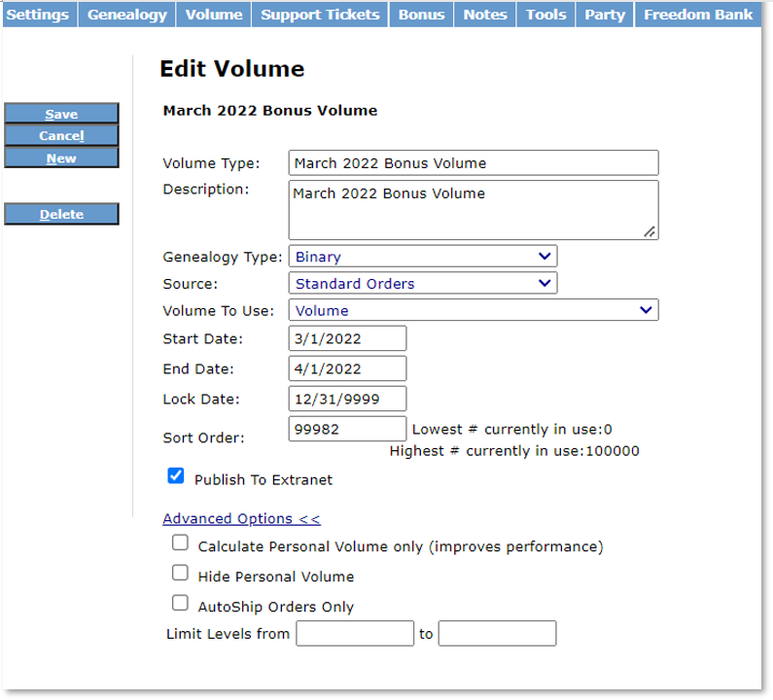Go to the Freedom Bank tab

pos(697,15)
